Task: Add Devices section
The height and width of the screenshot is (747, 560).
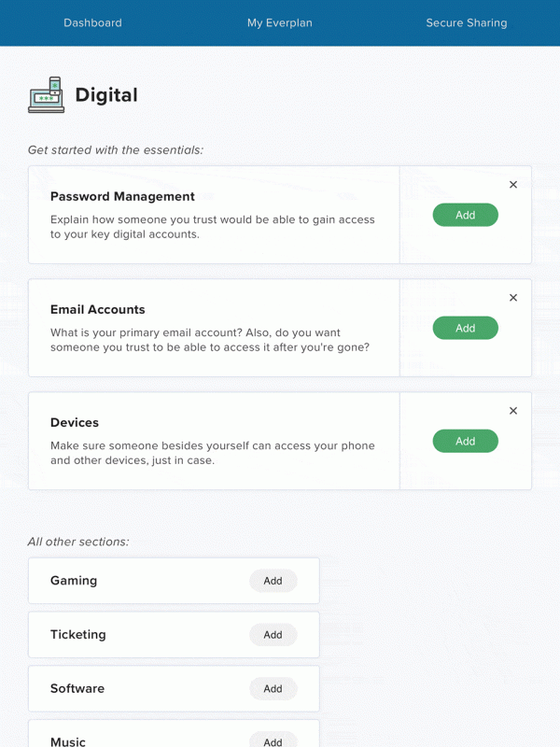Action: pyautogui.click(x=465, y=441)
